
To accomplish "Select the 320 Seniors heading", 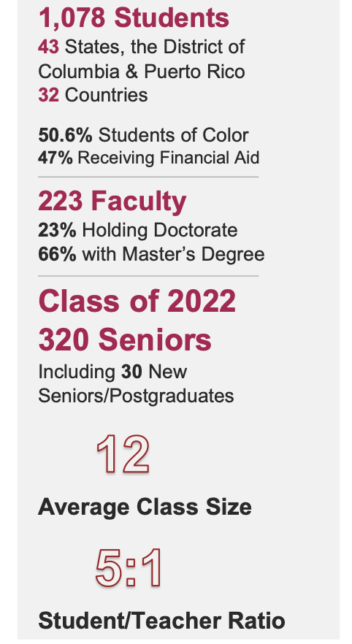I will point(125,340).
